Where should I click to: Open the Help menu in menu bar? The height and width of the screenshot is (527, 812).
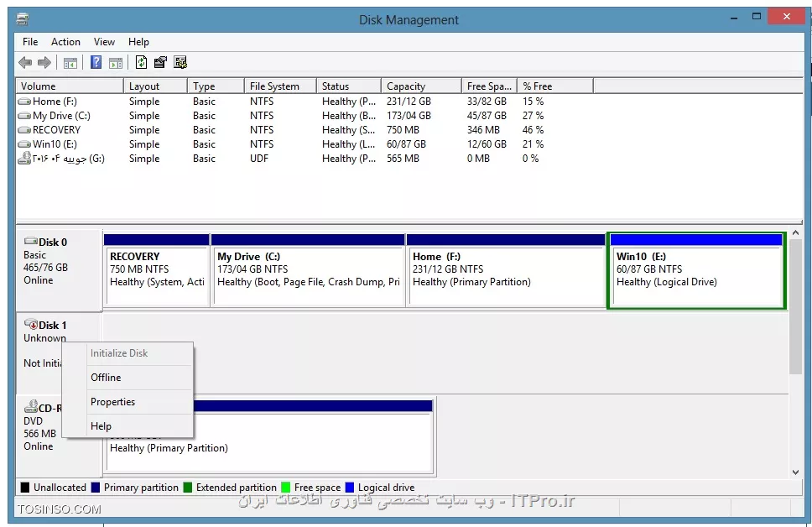pyautogui.click(x=138, y=42)
